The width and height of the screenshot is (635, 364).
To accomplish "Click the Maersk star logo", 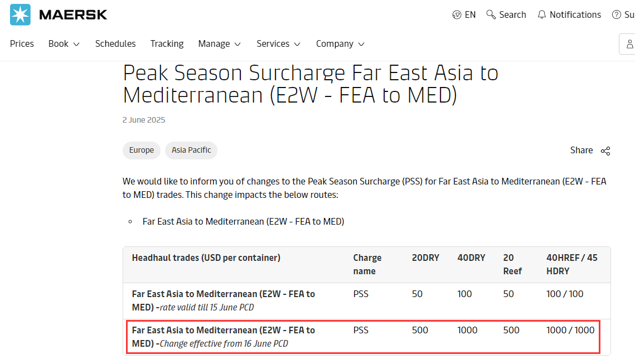I will click(21, 14).
